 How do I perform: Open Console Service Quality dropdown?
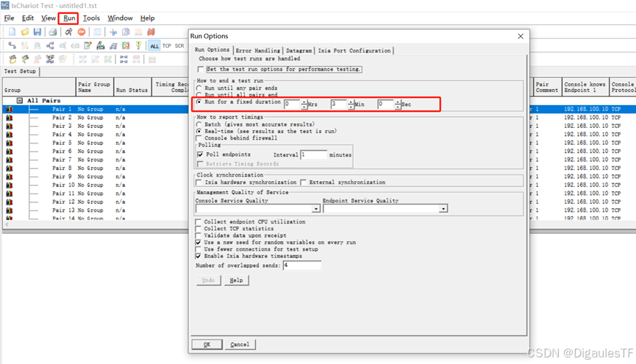[316, 209]
